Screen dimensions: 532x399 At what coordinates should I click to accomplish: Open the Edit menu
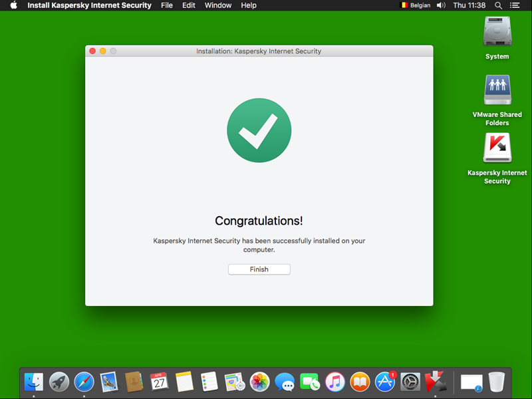click(189, 5)
